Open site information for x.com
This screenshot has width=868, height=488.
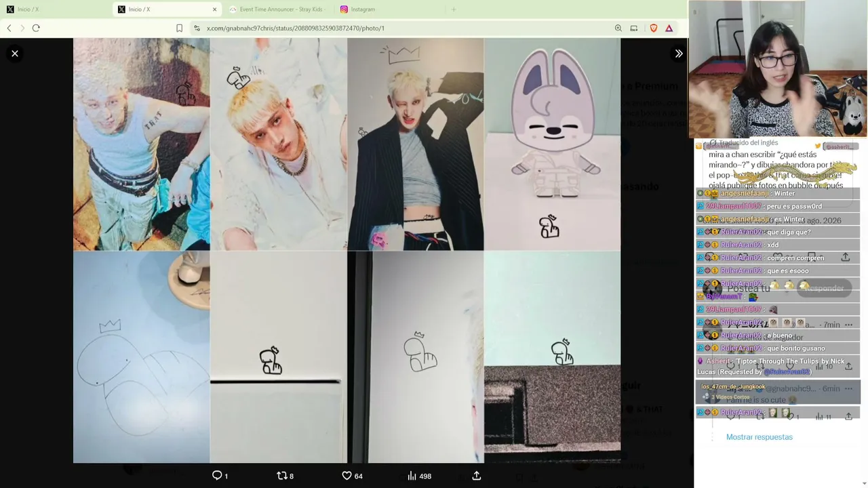tap(197, 28)
